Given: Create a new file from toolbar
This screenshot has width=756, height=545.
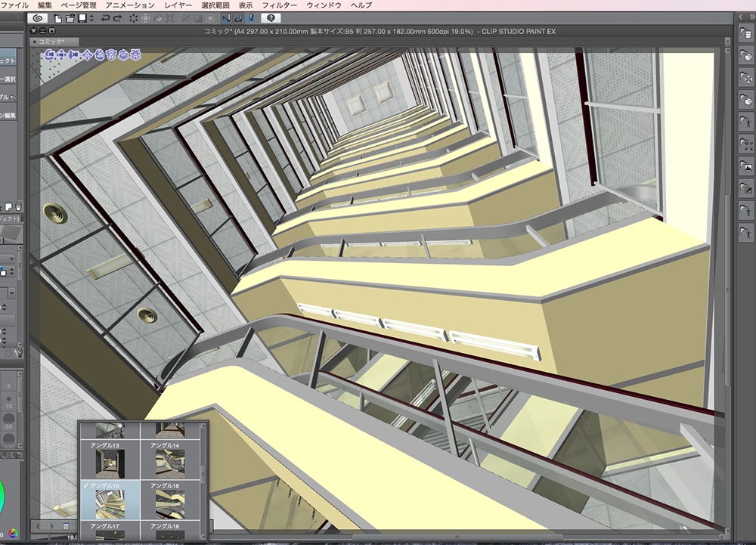Looking at the screenshot, I should coord(58,17).
